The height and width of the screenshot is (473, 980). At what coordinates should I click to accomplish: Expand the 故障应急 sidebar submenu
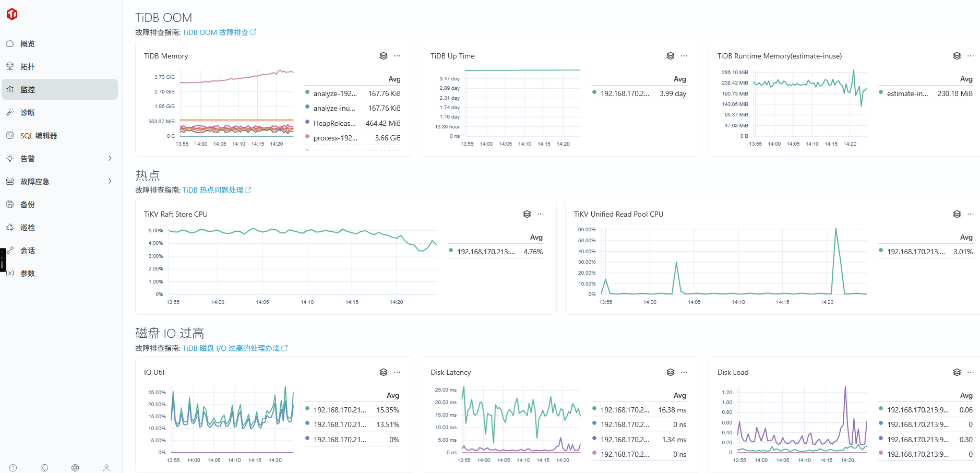click(x=110, y=181)
